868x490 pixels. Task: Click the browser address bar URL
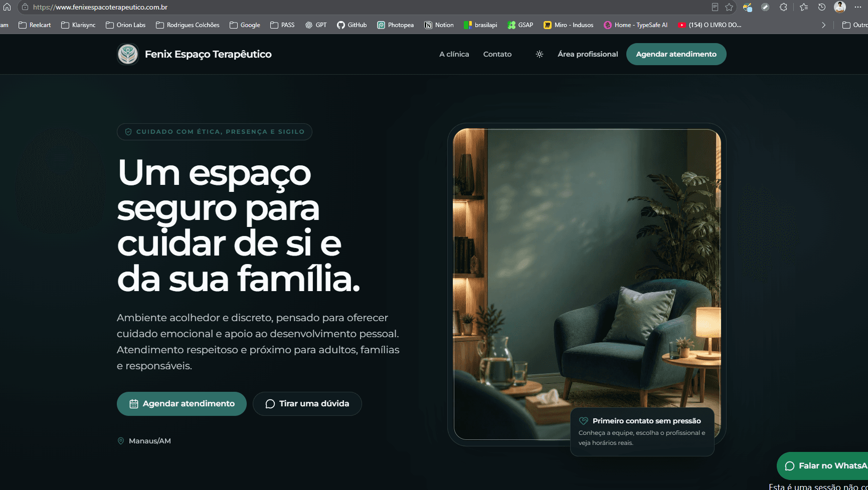click(x=100, y=7)
